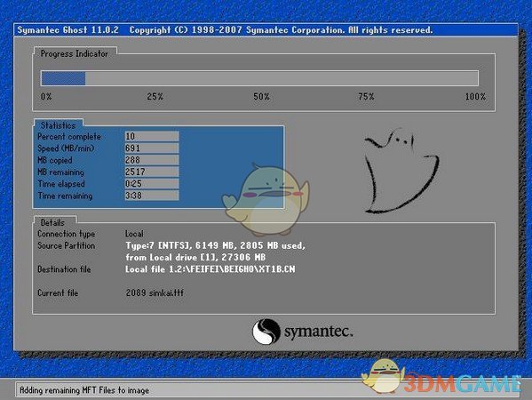Click the unfilled progress bar area

tap(282, 78)
